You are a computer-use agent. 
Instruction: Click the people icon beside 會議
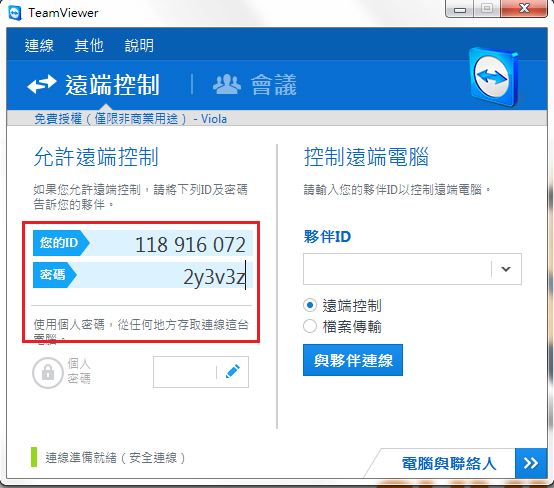coord(227,84)
